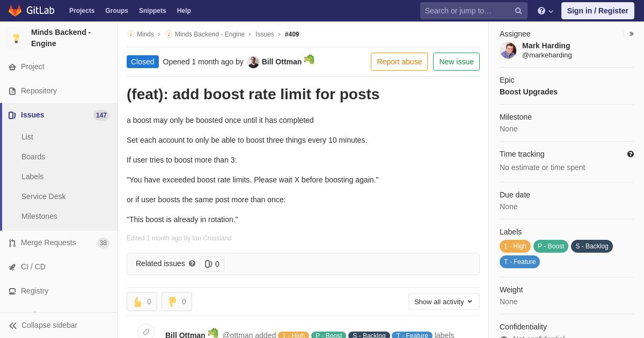
Task: Collapse the right sidebar with double-arrow
Action: click(x=631, y=34)
